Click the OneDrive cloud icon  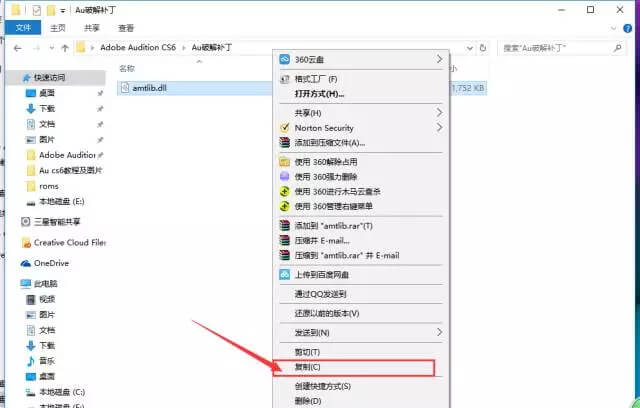(26, 263)
